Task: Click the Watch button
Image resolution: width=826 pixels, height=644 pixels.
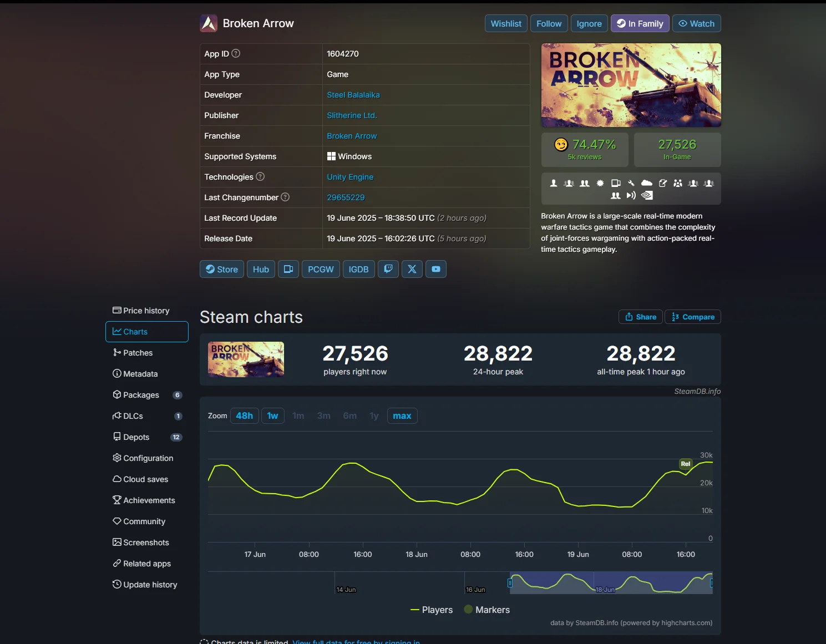Action: [x=697, y=23]
